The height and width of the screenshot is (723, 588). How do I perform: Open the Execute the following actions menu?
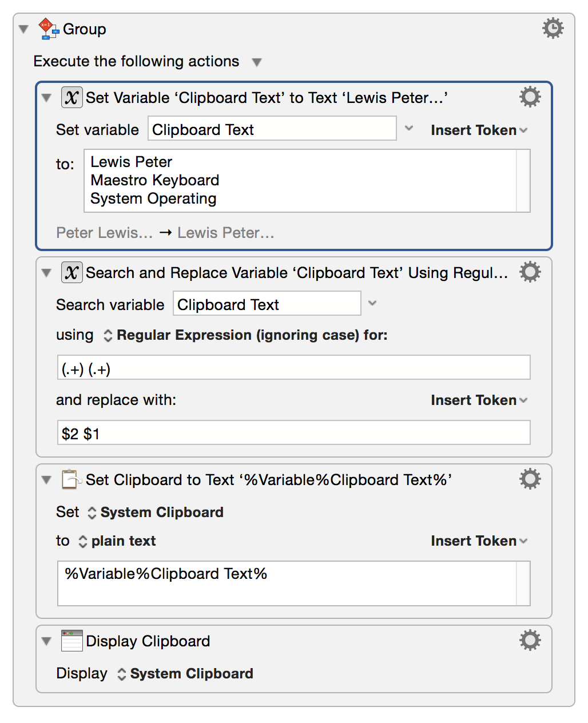pyautogui.click(x=257, y=62)
